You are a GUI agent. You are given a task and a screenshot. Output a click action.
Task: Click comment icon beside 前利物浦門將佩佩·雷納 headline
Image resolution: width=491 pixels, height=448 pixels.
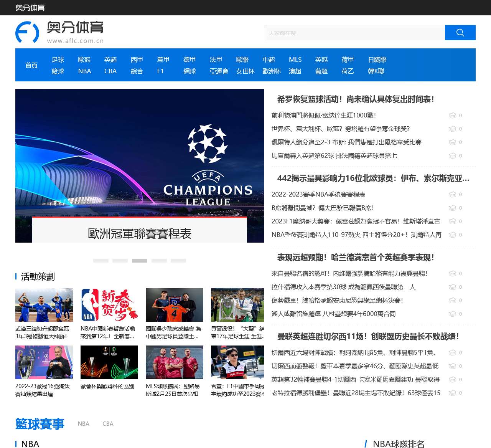click(x=452, y=115)
